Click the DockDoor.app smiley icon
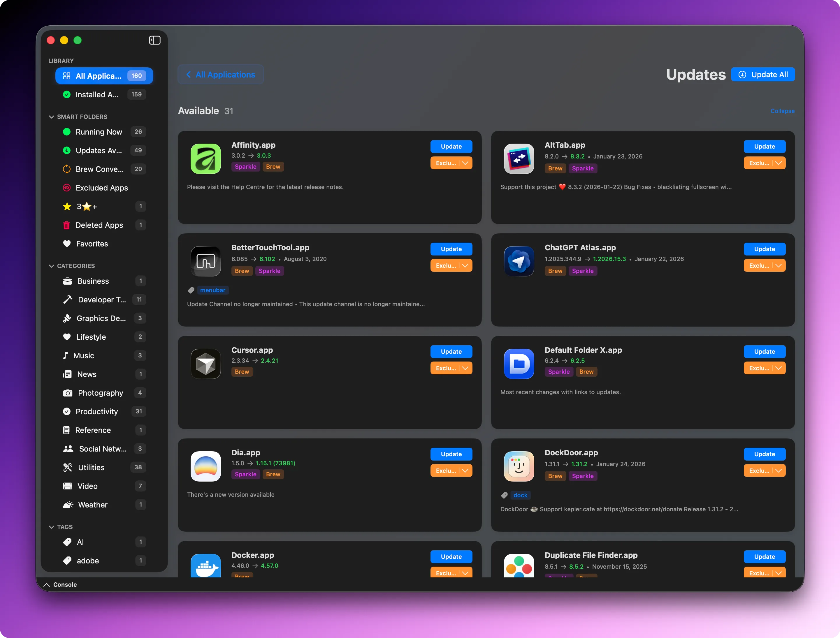 (519, 466)
